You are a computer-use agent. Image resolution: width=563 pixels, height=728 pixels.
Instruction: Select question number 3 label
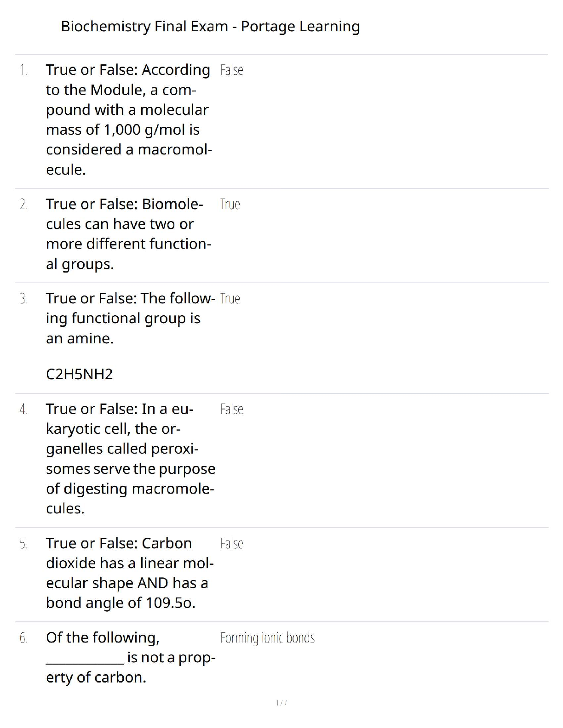click(x=24, y=299)
